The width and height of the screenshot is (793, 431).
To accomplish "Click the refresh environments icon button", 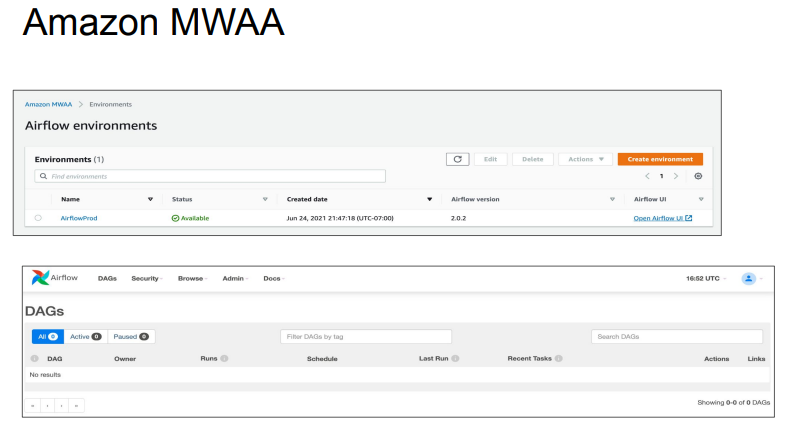I will click(x=457, y=159).
